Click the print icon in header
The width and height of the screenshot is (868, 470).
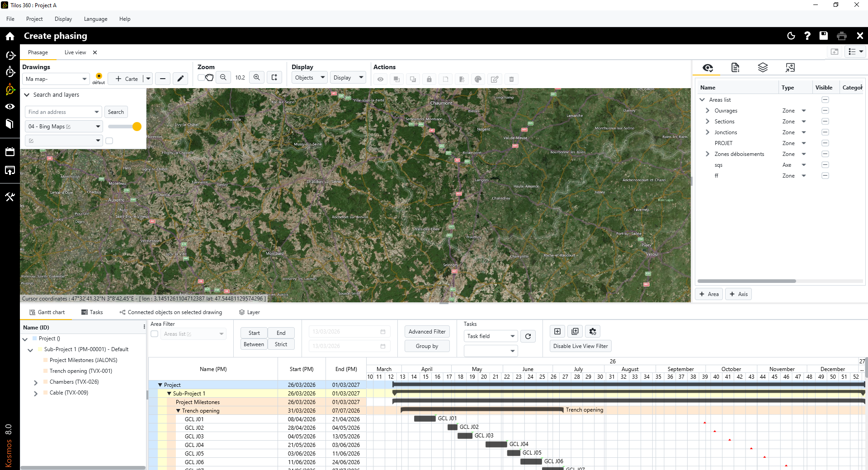pyautogui.click(x=842, y=36)
